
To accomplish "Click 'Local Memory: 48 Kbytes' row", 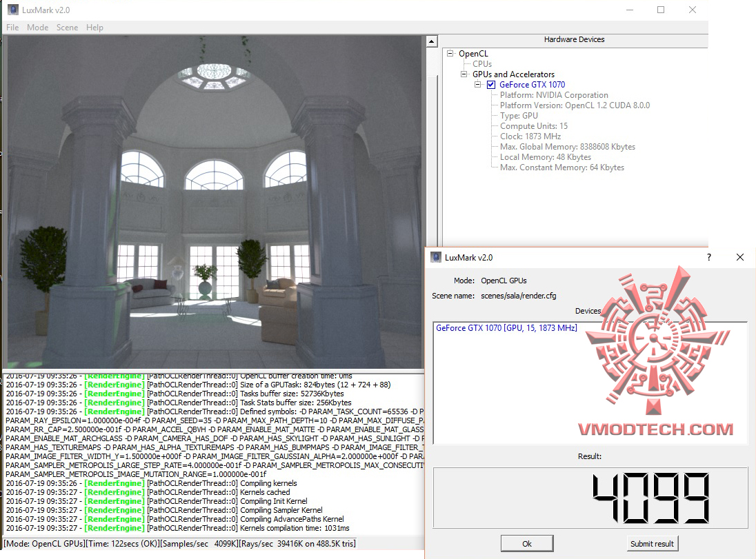I will click(546, 157).
